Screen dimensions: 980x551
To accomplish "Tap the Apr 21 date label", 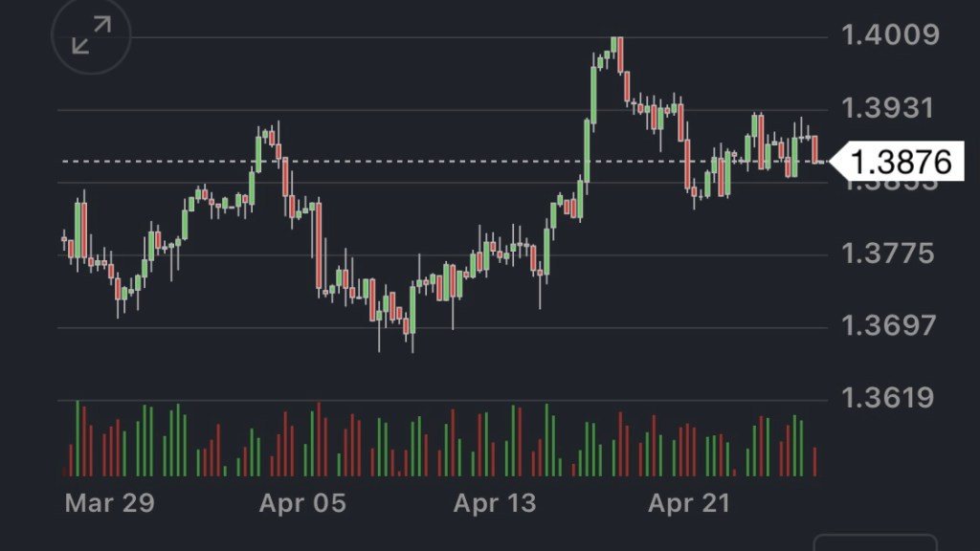I will [x=689, y=503].
